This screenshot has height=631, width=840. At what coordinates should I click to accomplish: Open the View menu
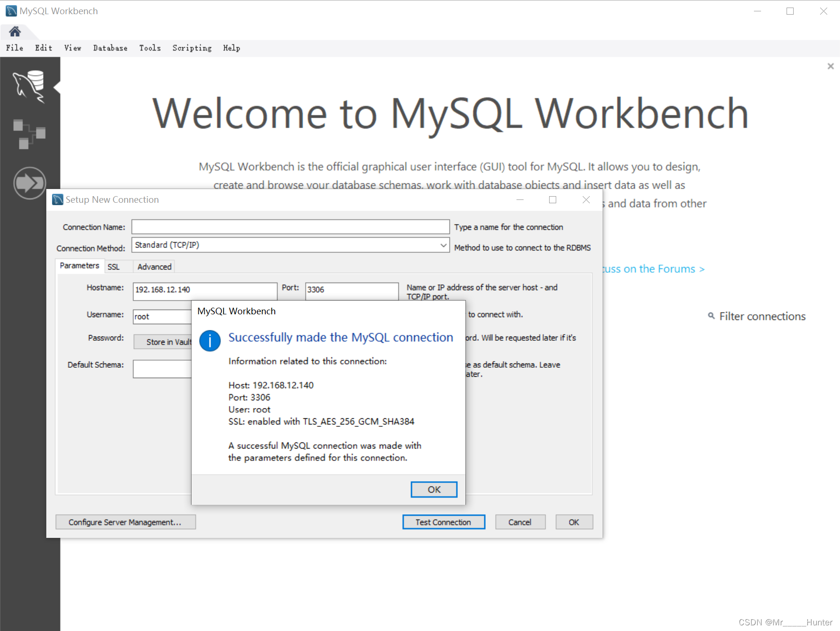tap(73, 48)
